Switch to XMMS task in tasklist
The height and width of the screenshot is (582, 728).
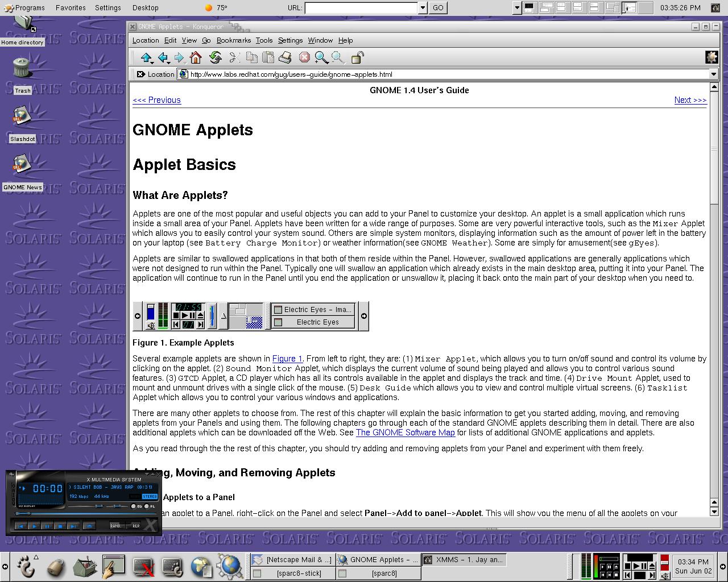tap(463, 560)
